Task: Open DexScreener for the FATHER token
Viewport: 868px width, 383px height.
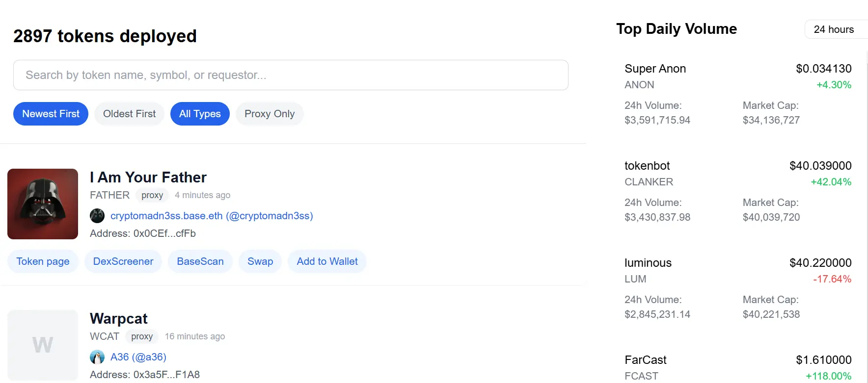Action: tap(123, 261)
